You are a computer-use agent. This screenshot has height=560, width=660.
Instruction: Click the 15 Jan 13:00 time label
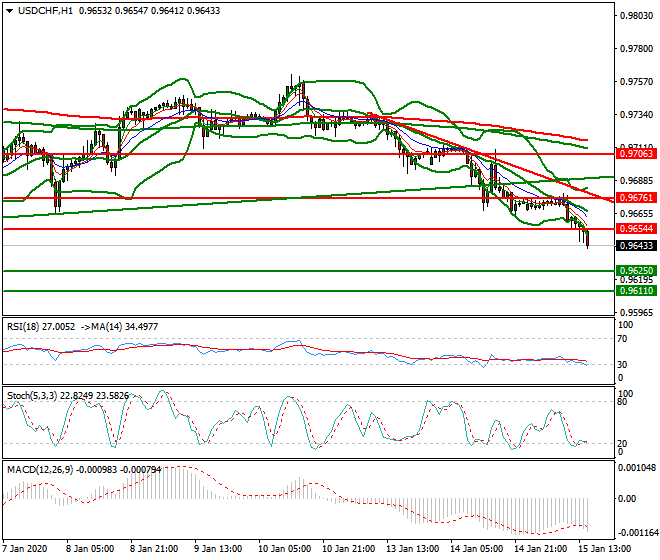[604, 549]
